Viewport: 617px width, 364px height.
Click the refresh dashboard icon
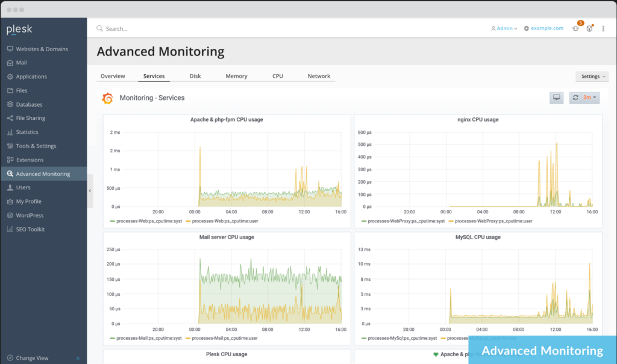(x=575, y=98)
